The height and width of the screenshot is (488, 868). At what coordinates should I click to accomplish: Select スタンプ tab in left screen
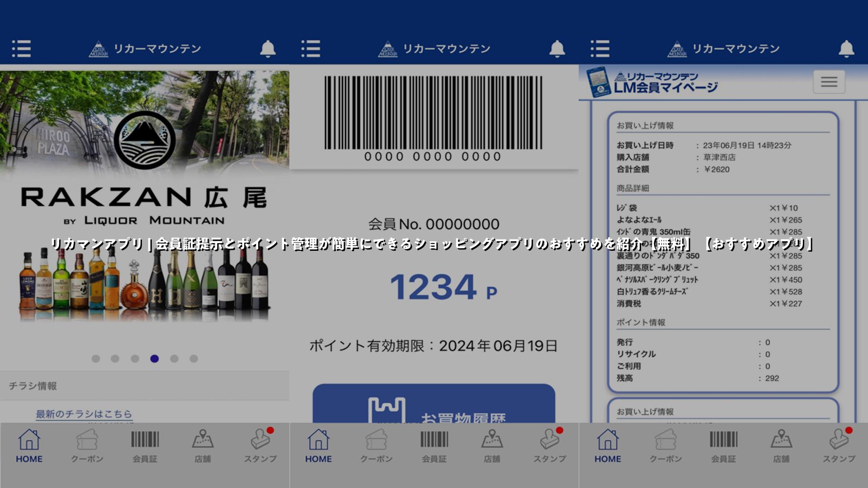260,446
